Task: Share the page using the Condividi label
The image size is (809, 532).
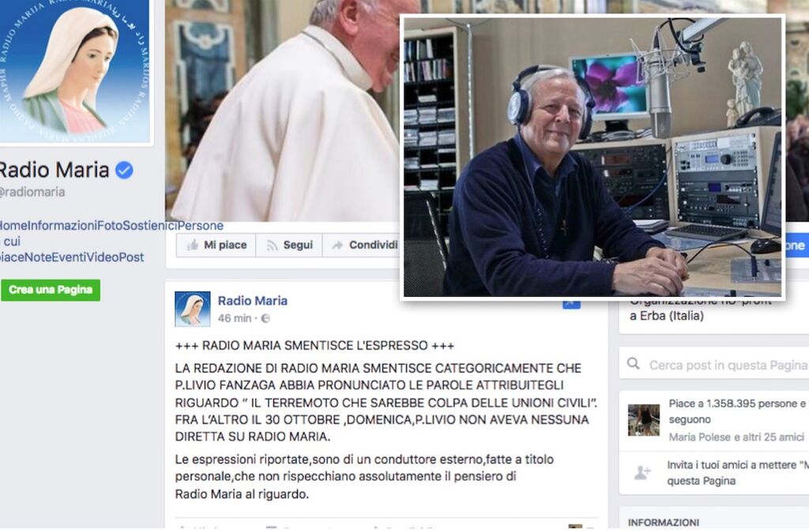Action: click(x=373, y=245)
